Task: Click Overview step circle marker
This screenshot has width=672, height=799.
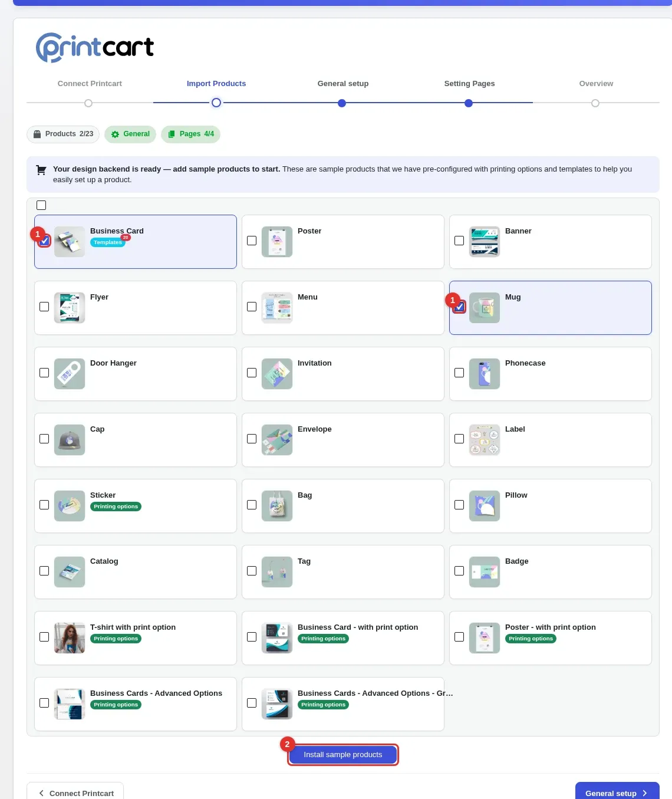Action: point(595,103)
